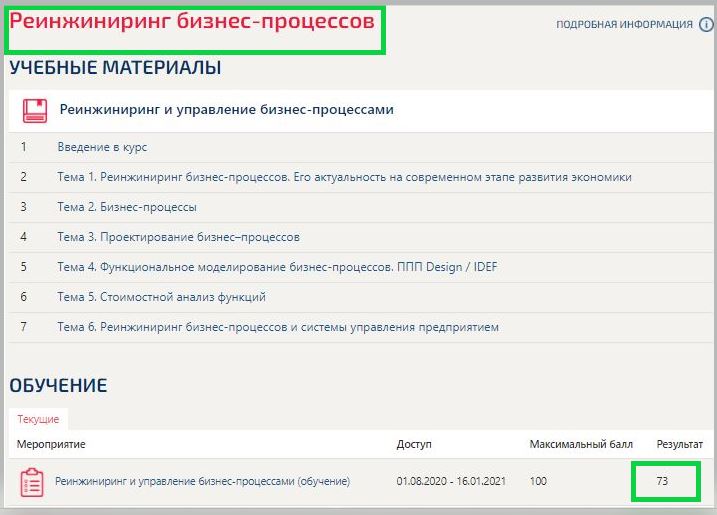The width and height of the screenshot is (717, 515).
Task: Click the Доступ column header
Action: point(414,443)
